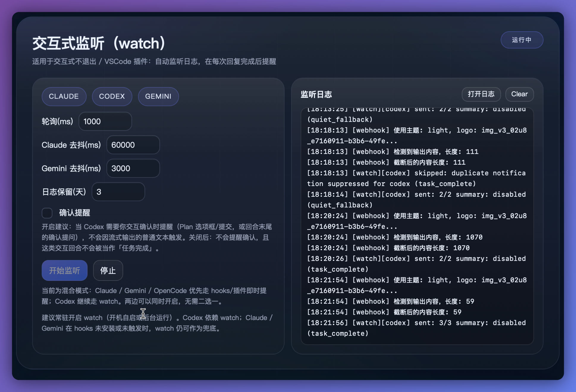Select the CODEX tab pill
This screenshot has height=392, width=576.
[x=112, y=96]
